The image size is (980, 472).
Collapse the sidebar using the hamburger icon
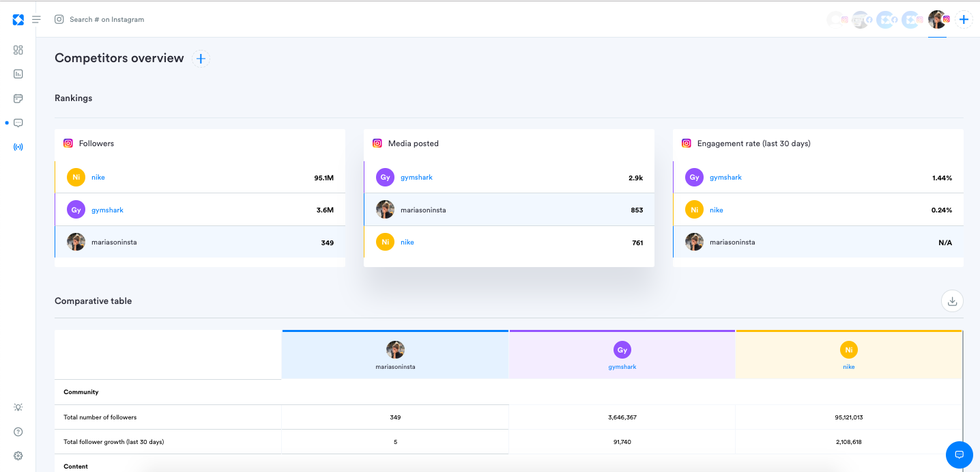click(36, 20)
